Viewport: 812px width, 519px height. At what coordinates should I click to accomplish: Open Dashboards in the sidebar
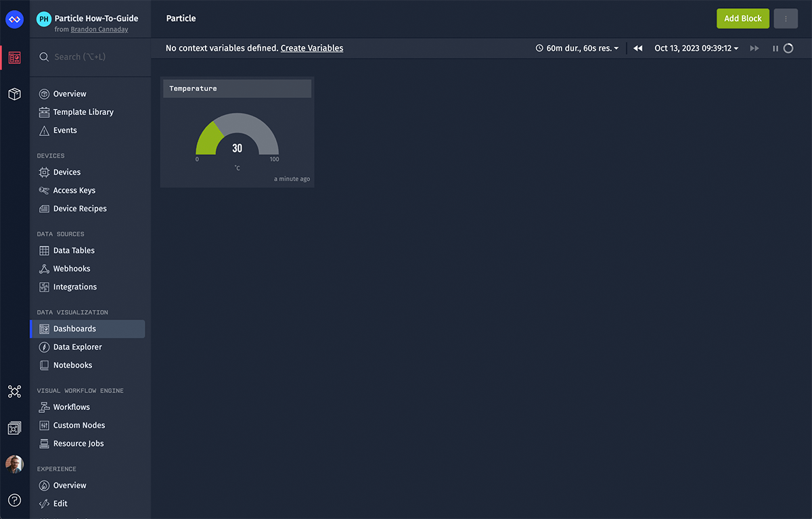coord(87,329)
